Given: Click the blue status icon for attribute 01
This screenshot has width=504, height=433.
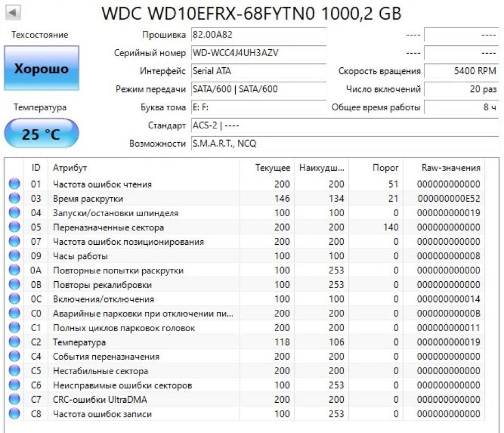Looking at the screenshot, I should click(x=14, y=184).
